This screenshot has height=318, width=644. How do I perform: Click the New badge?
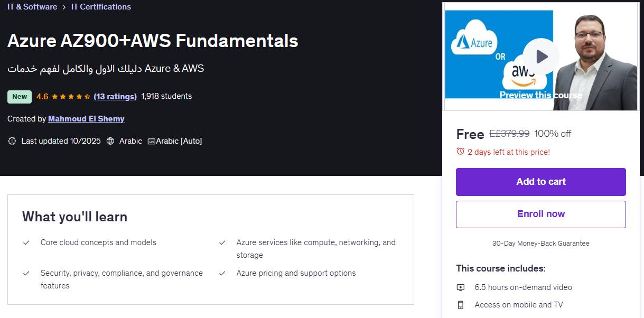pos(20,97)
